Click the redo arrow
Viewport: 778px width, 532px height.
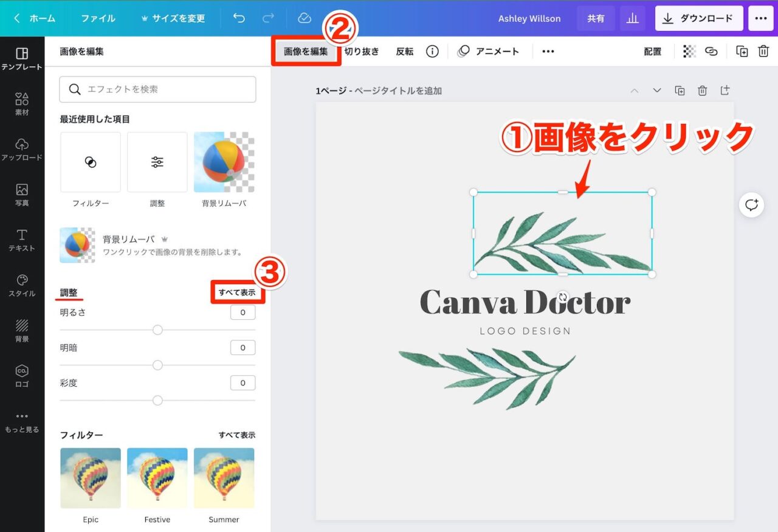point(268,18)
